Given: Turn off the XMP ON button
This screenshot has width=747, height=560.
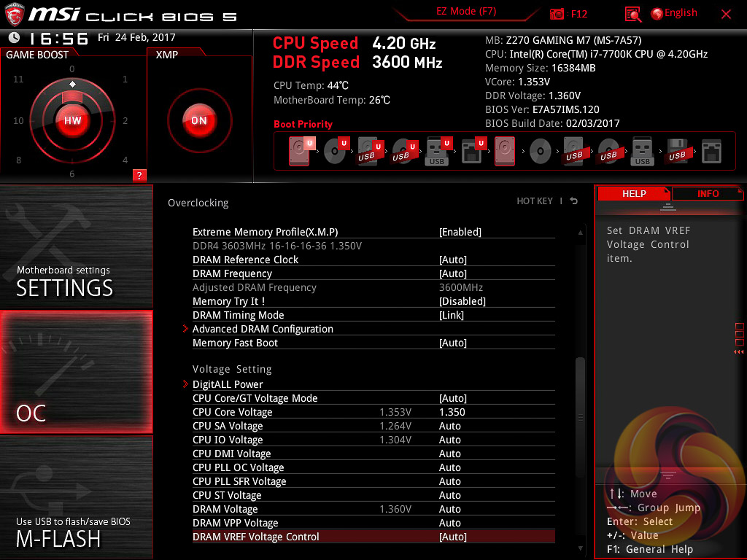Looking at the screenshot, I should point(199,120).
